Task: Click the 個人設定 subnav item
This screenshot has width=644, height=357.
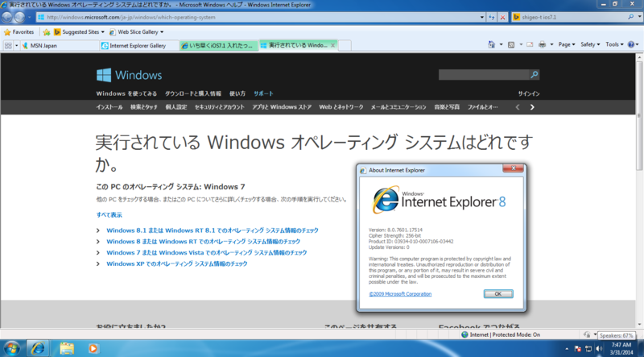Action: 175,107
